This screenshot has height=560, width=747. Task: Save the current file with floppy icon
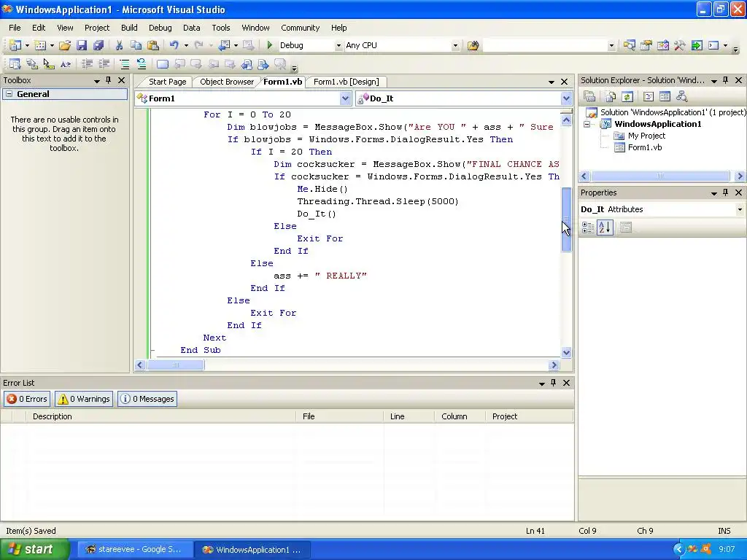(82, 45)
